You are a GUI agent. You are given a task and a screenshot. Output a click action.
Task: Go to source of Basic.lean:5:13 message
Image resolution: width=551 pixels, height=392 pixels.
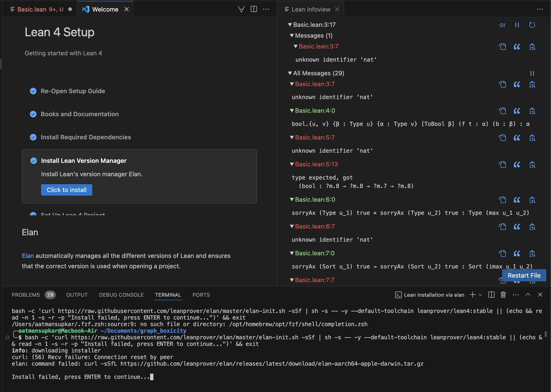[x=502, y=164]
